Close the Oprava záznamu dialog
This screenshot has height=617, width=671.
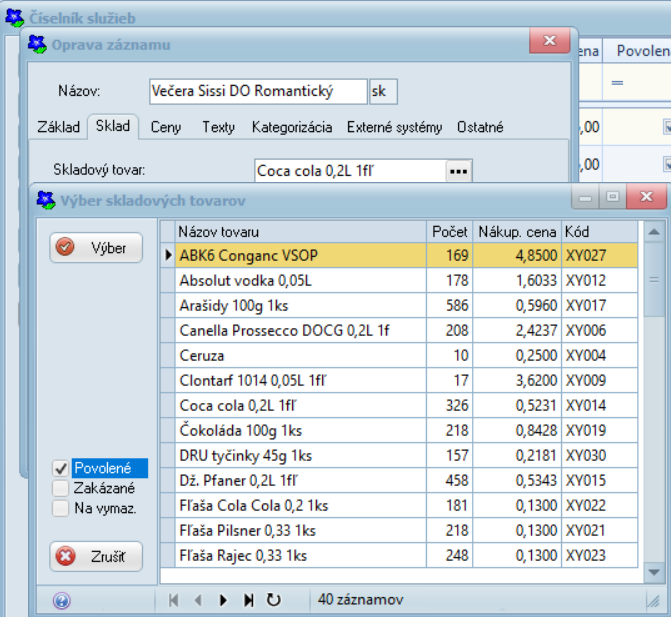549,40
